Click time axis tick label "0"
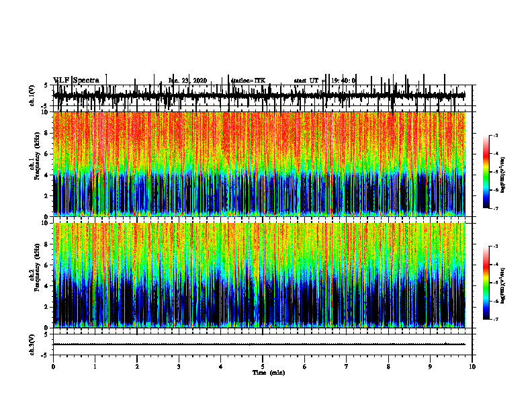 click(x=53, y=367)
